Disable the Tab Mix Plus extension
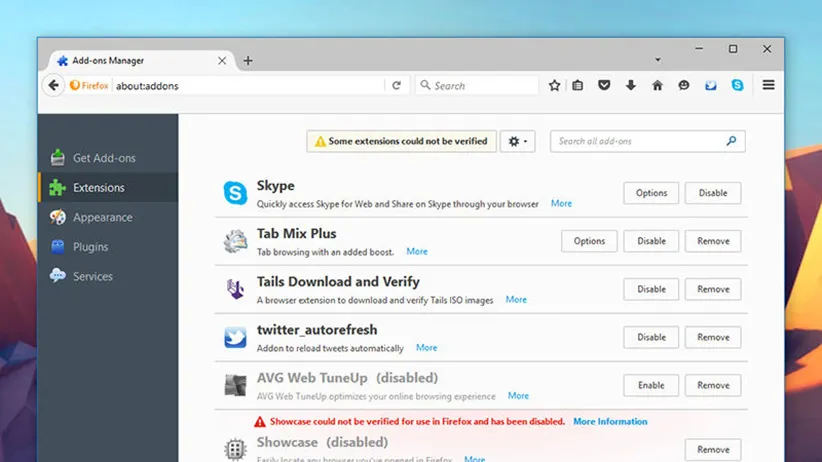The width and height of the screenshot is (822, 462). [x=651, y=241]
